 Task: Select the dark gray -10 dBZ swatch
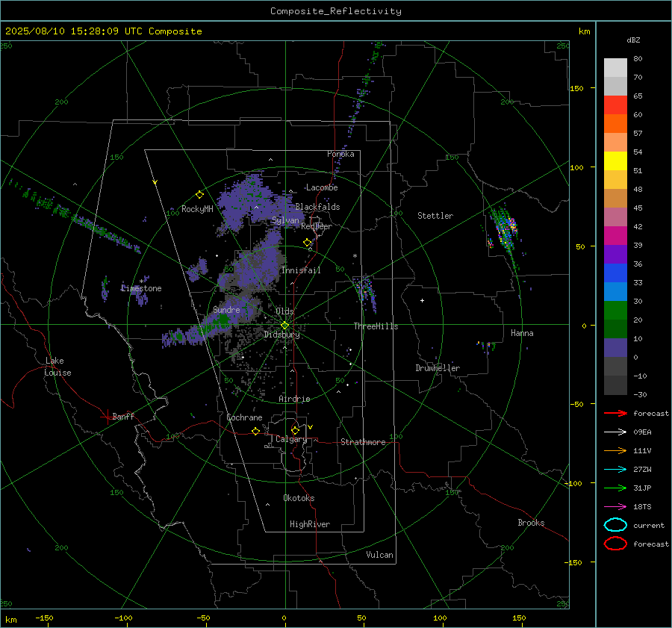[x=615, y=385]
